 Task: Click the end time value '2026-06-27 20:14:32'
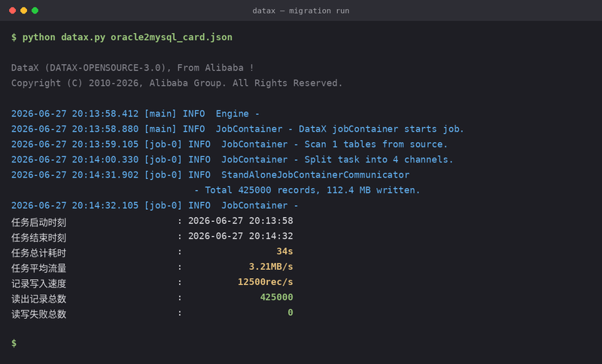click(240, 236)
